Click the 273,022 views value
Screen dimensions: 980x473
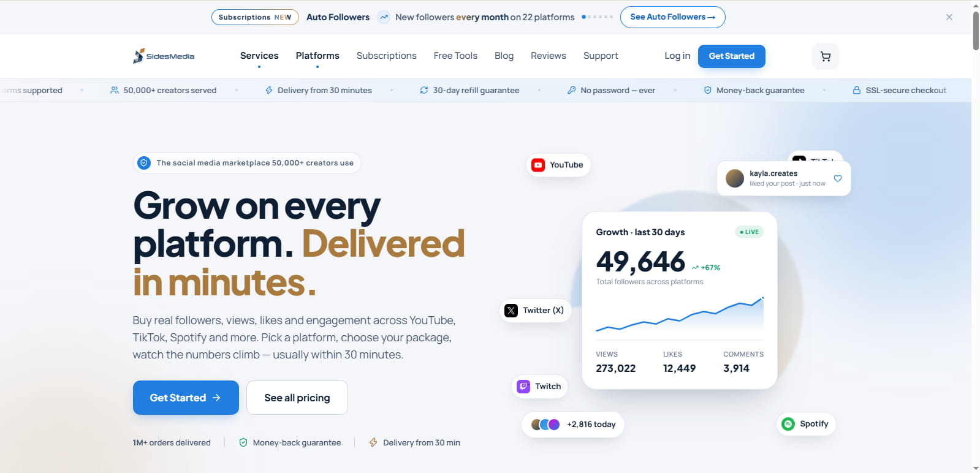(616, 368)
